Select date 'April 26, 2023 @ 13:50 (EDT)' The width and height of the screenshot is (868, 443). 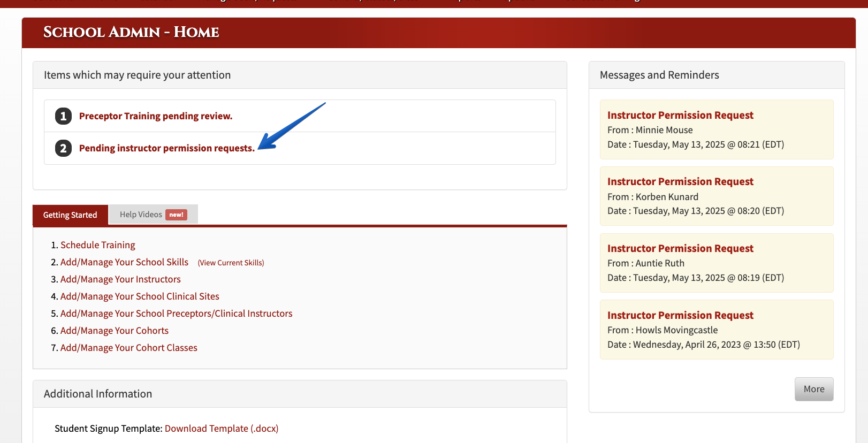pyautogui.click(x=743, y=345)
